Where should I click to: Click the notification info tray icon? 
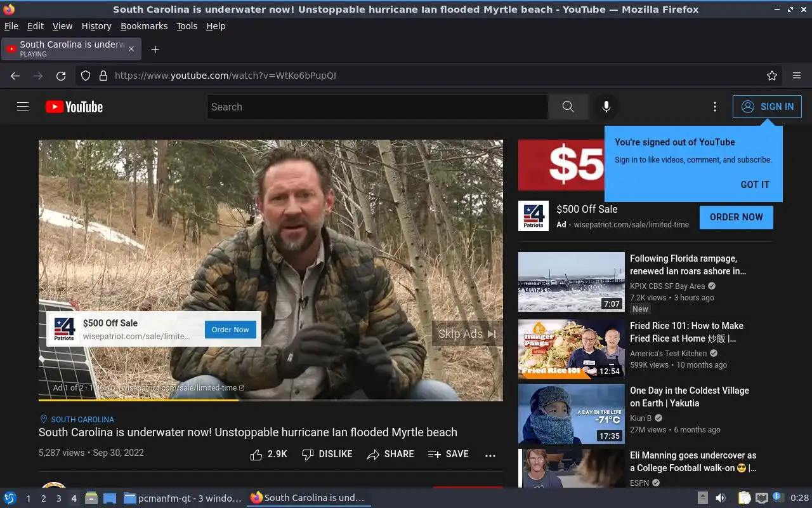tap(778, 498)
